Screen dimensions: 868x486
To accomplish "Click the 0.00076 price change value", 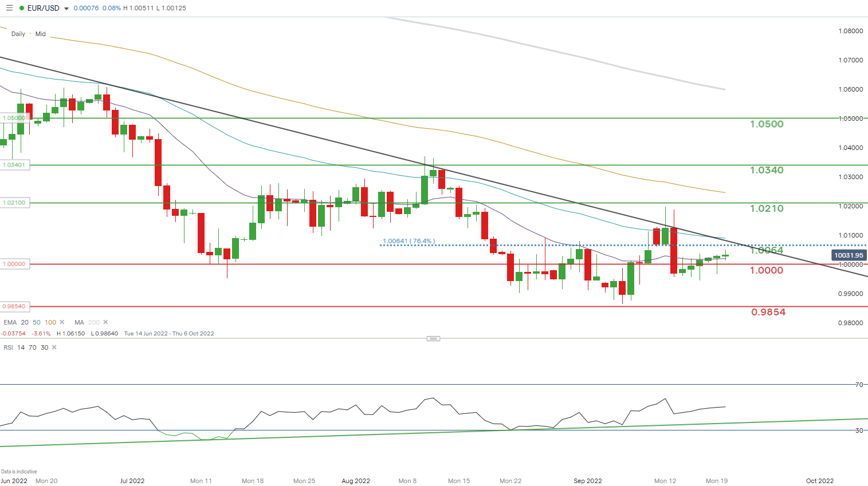I will 86,9.
